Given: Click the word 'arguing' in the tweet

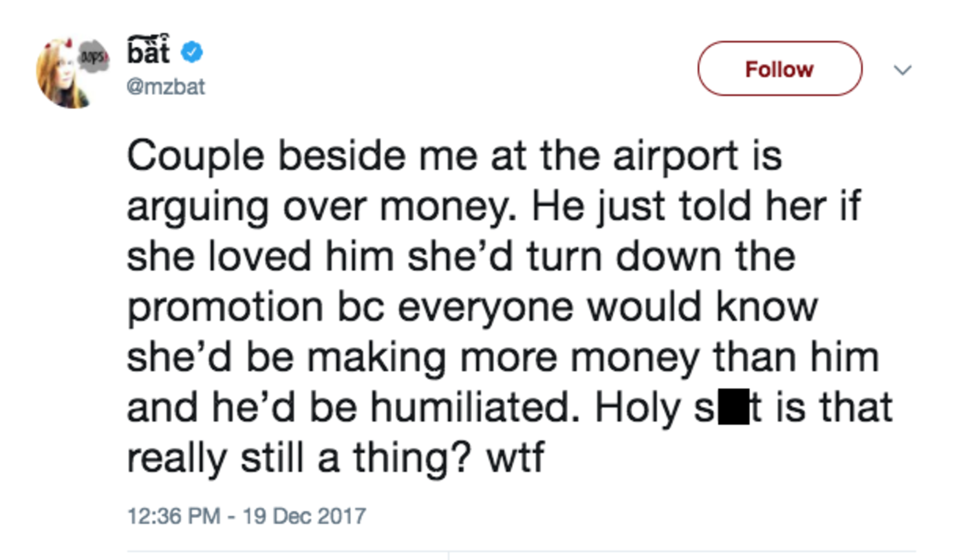Looking at the screenshot, I should click(x=197, y=208).
